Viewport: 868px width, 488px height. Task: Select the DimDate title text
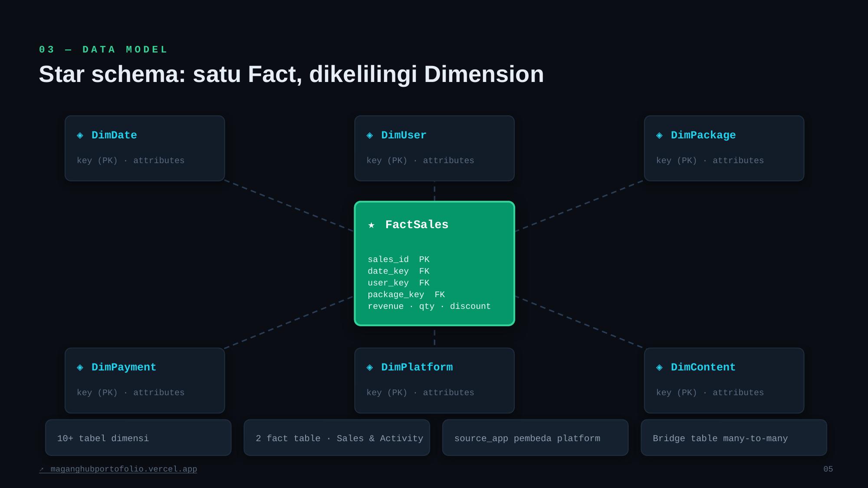point(114,135)
